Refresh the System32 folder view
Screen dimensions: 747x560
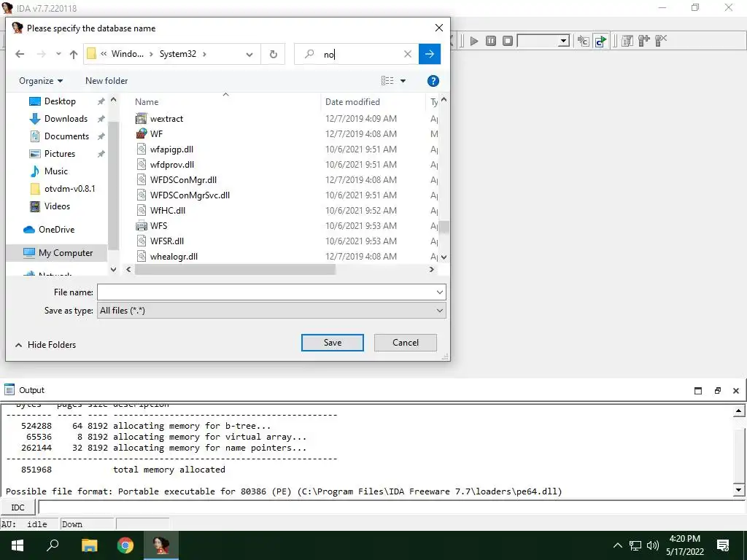[273, 54]
